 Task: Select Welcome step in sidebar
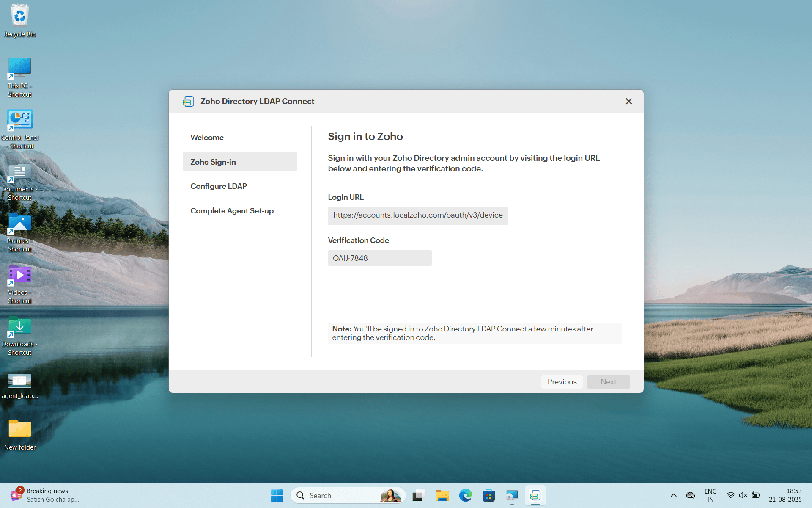coord(207,138)
